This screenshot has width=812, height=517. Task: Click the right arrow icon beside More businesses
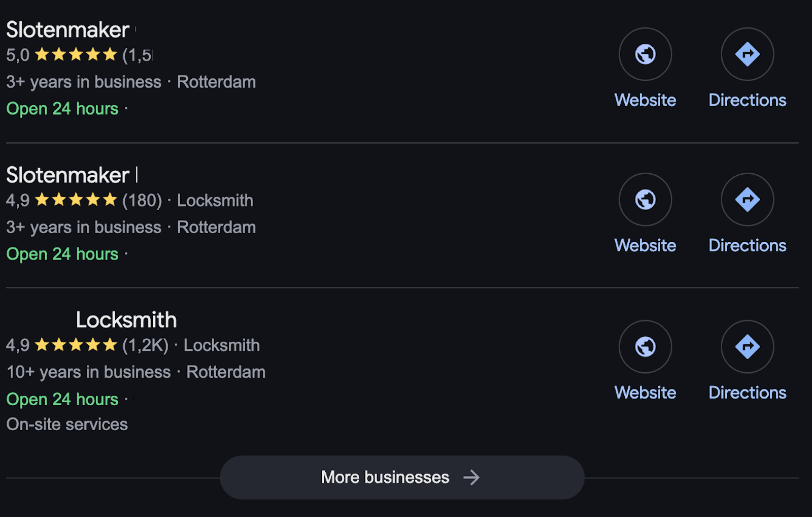click(471, 477)
